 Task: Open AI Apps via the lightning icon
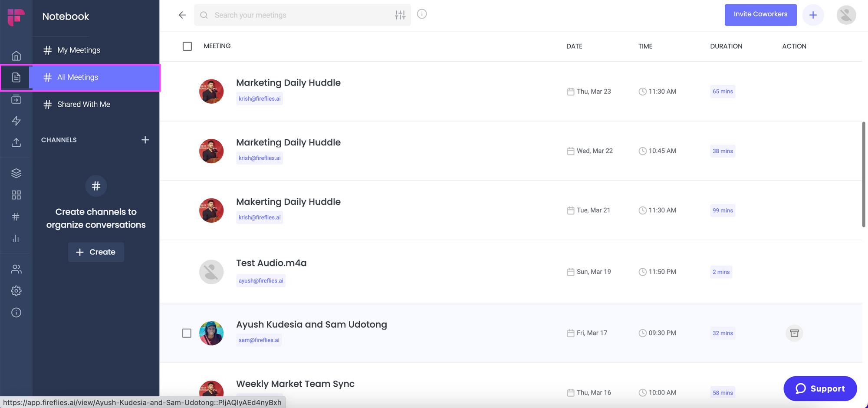(16, 121)
